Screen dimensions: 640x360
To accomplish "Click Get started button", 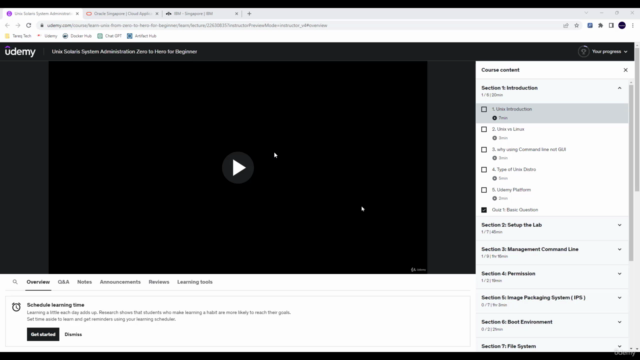I will pyautogui.click(x=43, y=334).
